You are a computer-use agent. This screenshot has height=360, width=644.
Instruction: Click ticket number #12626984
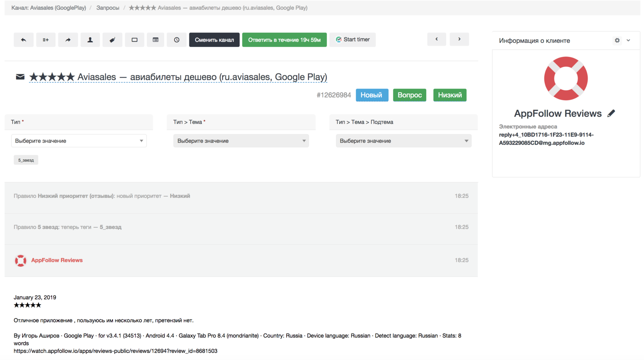click(333, 95)
